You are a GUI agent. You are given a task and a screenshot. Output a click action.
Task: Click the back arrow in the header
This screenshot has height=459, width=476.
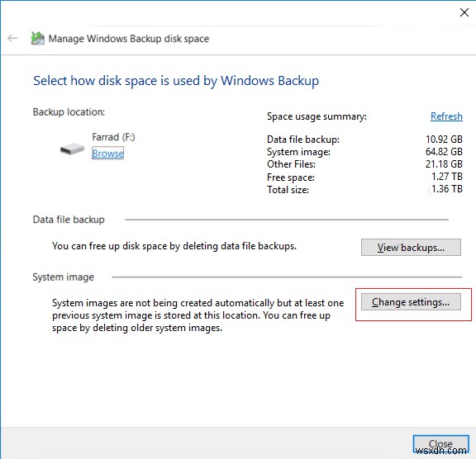pos(12,38)
